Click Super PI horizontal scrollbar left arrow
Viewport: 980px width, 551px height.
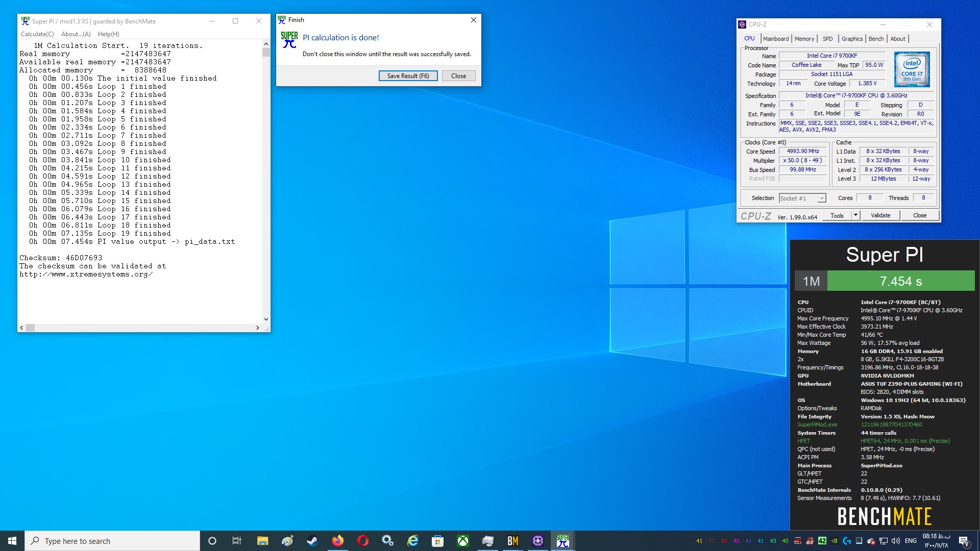click(21, 328)
